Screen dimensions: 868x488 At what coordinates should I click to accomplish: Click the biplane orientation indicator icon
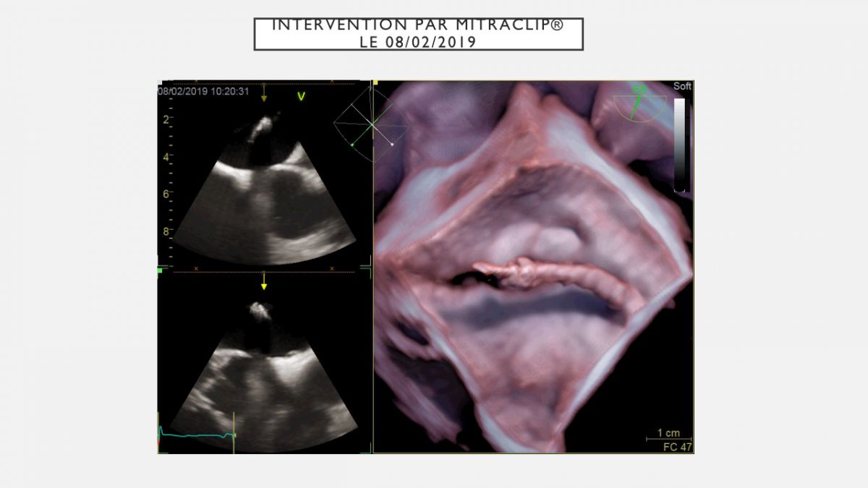pos(370,124)
